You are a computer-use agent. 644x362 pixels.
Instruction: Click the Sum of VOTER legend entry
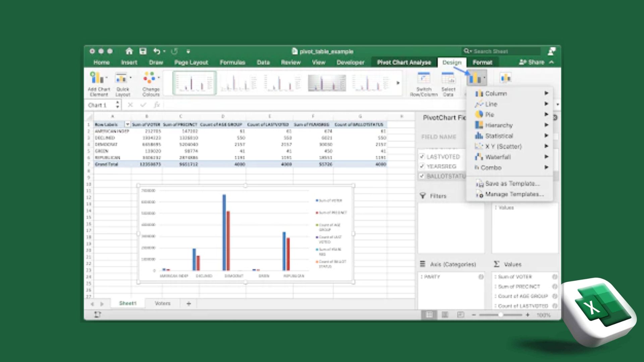click(x=329, y=200)
